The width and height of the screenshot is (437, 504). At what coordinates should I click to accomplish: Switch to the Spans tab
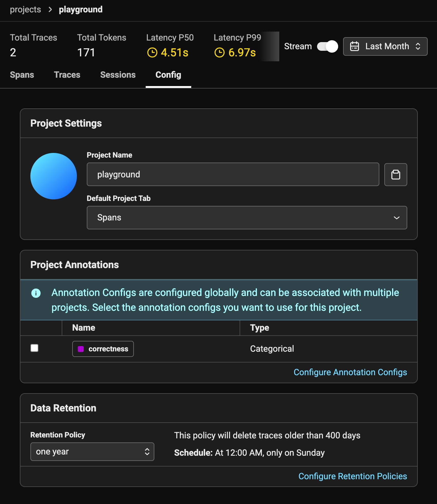point(22,75)
